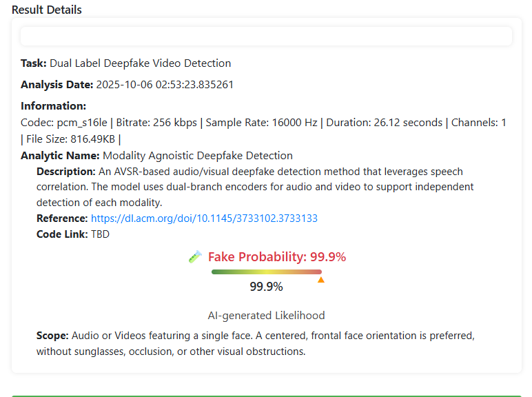Click the TBD code link text
Viewport: 532px width, 397px height.
pyautogui.click(x=100, y=234)
